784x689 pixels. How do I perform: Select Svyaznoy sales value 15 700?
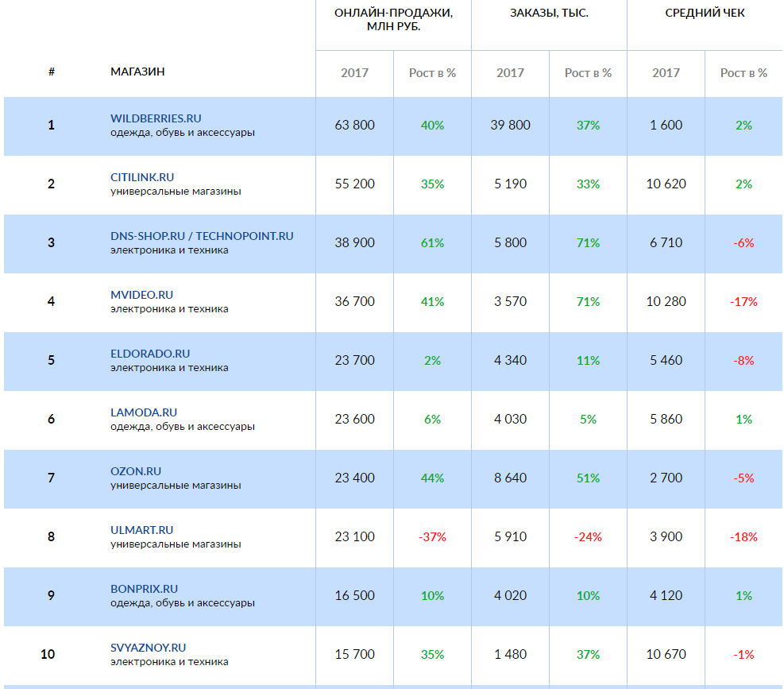click(354, 654)
